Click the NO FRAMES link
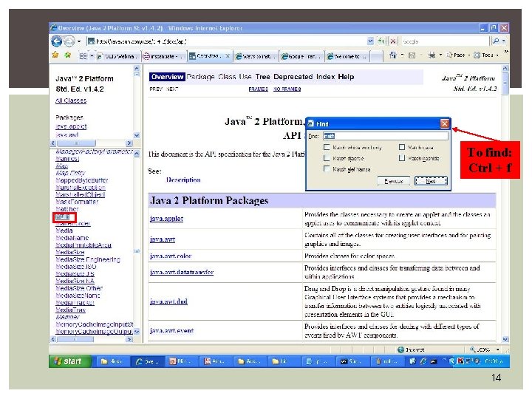Image resolution: width=532 pixels, height=399 pixels. click(287, 89)
